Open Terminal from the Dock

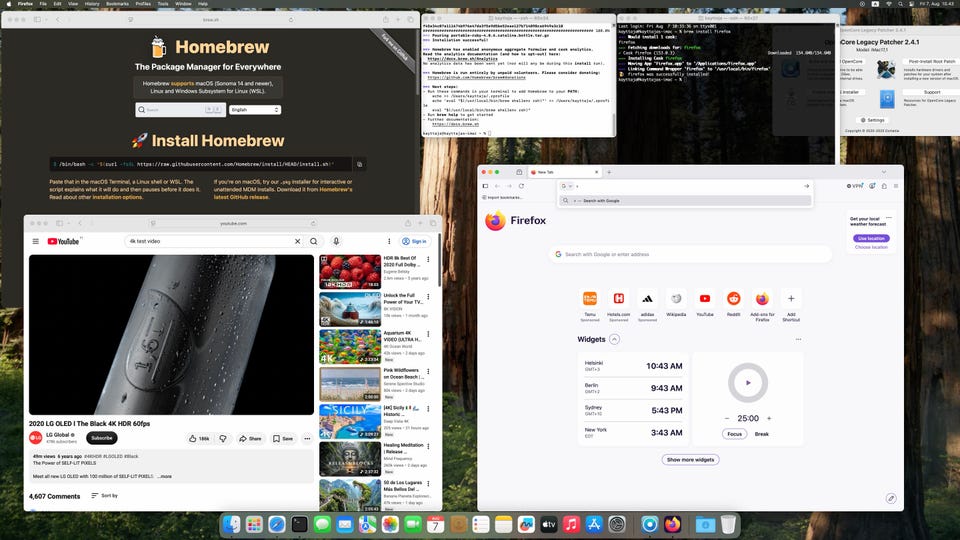coord(299,524)
